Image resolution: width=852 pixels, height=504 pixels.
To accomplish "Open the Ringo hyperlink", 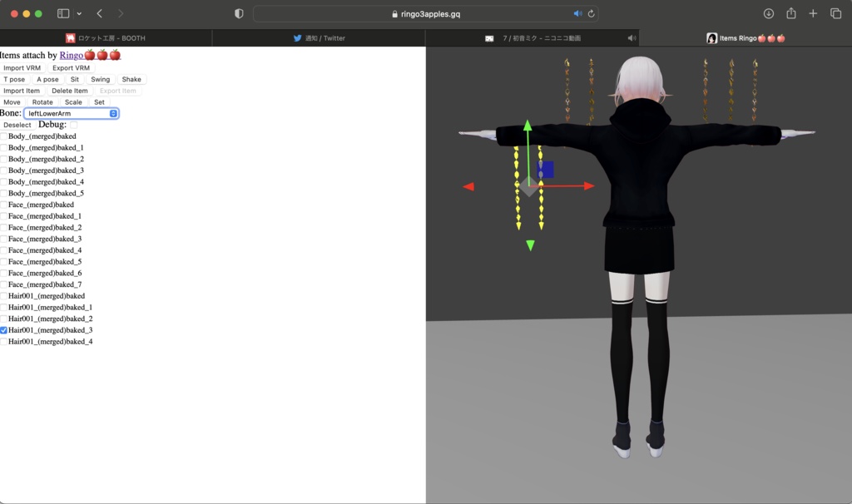I will [x=90, y=55].
